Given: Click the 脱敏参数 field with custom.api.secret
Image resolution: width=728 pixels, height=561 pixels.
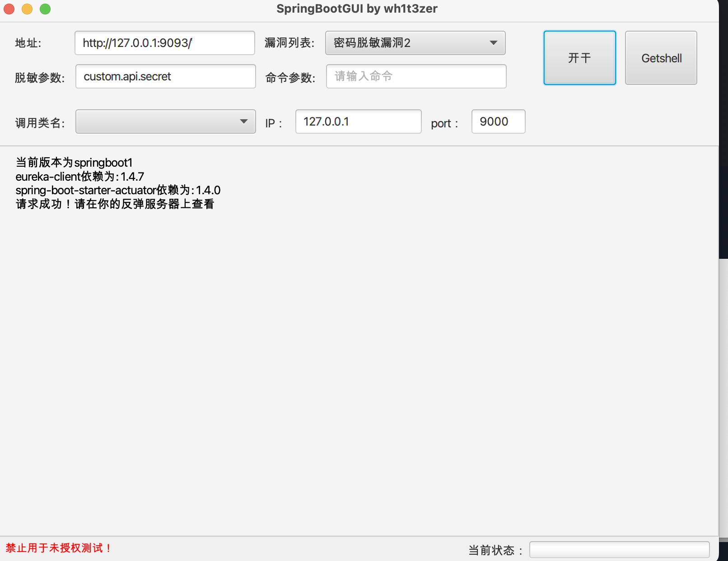Looking at the screenshot, I should coord(166,76).
